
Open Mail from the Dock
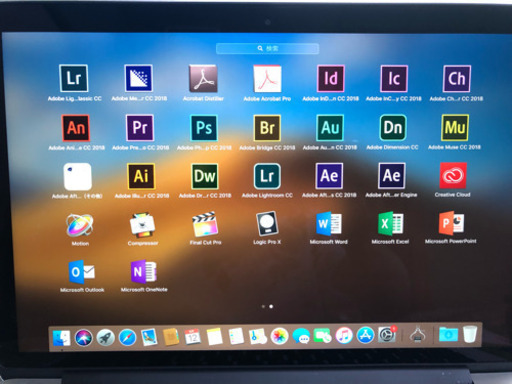pos(149,337)
